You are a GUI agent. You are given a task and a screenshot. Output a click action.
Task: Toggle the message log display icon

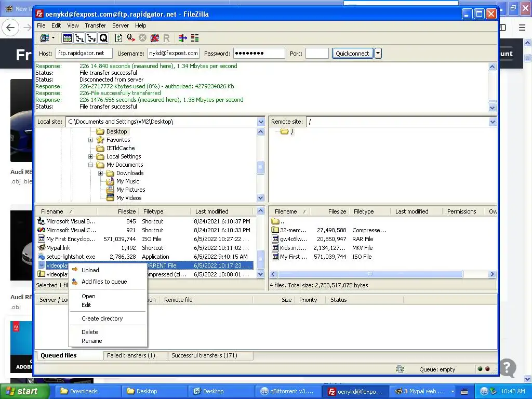click(67, 38)
